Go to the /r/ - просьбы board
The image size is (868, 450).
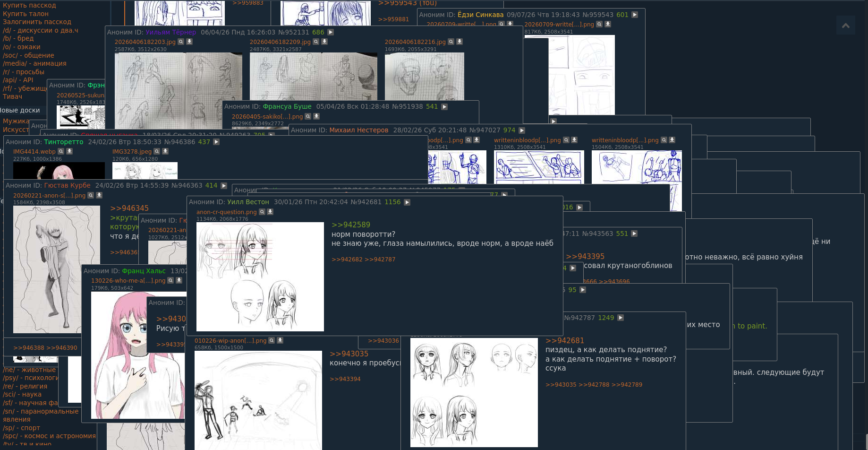tap(24, 72)
